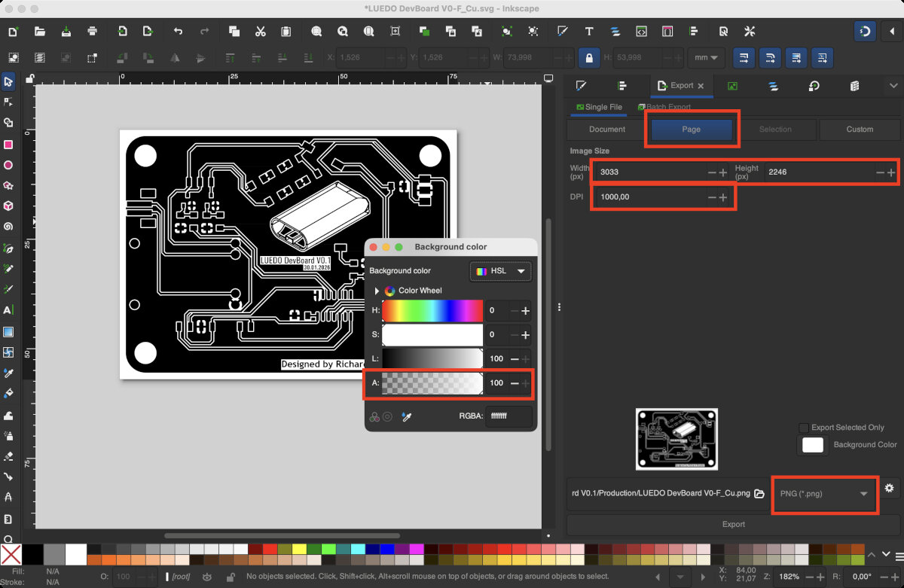Select the Color picker dropper tool
This screenshot has width=904, height=588.
(8, 373)
